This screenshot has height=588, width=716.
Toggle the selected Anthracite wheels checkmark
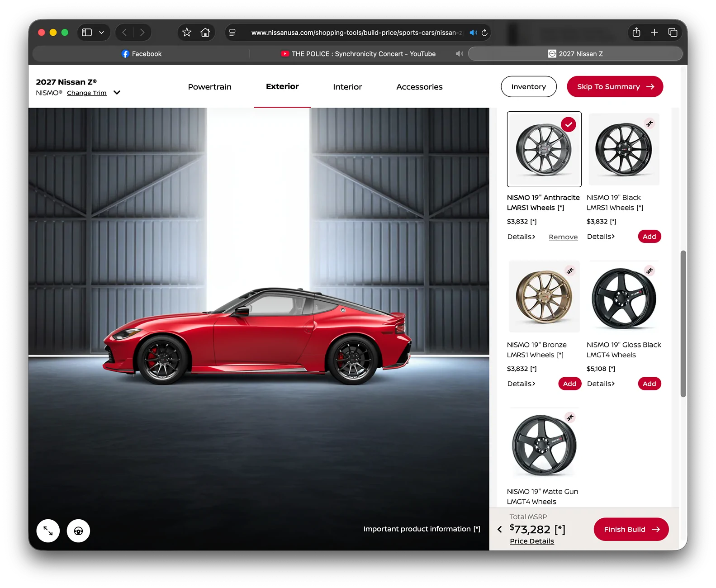tap(569, 124)
